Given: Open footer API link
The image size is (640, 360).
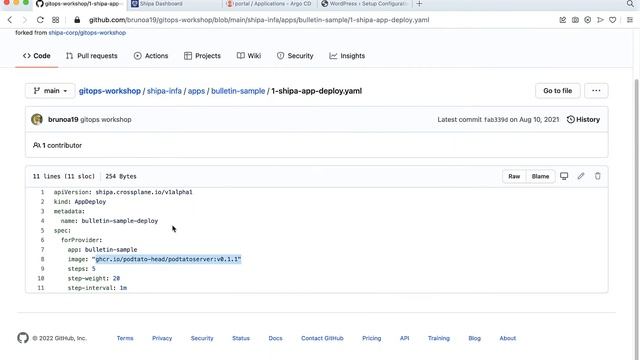Looking at the screenshot, I should (x=404, y=338).
